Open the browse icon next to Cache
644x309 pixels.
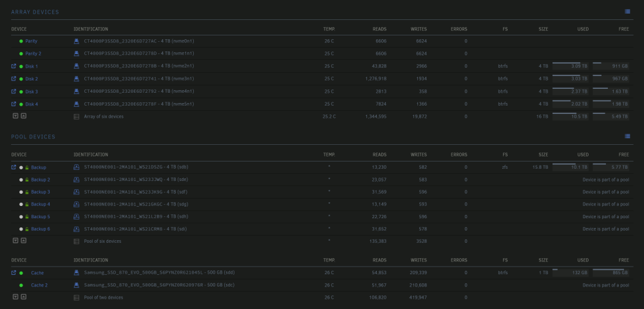click(14, 272)
